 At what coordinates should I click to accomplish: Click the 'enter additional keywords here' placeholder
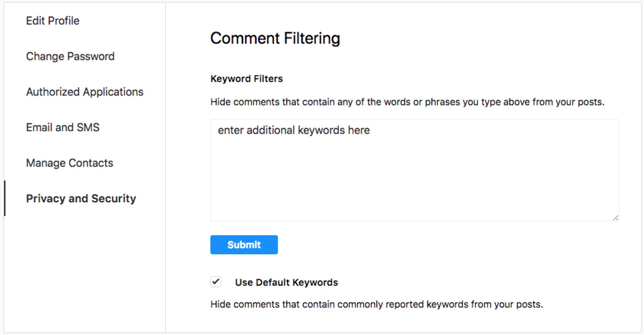click(294, 130)
